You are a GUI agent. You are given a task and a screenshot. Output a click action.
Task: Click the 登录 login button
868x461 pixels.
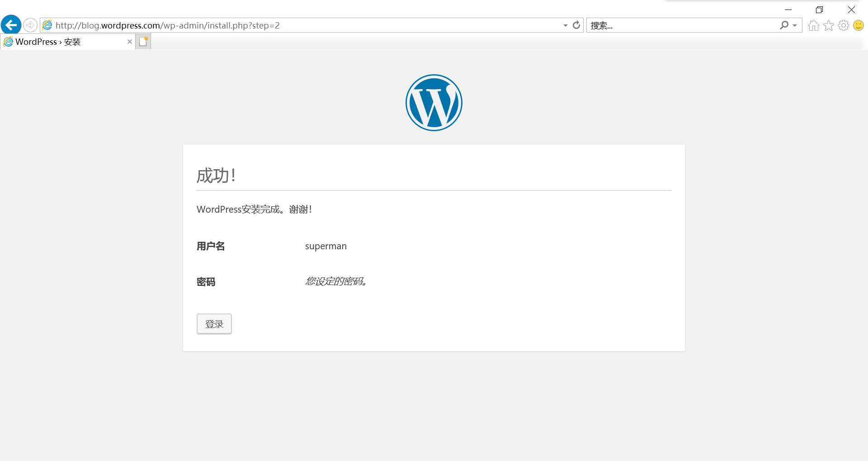(214, 324)
